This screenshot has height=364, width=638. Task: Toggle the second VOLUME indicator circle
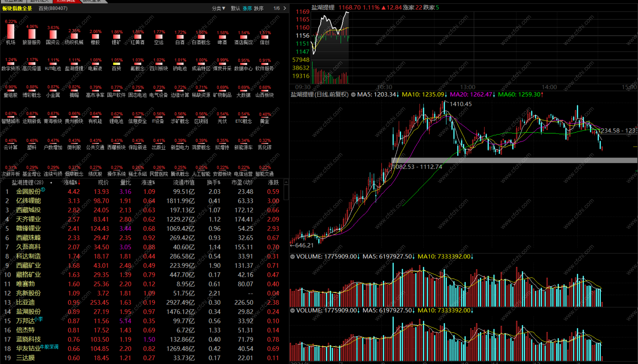pos(292,310)
